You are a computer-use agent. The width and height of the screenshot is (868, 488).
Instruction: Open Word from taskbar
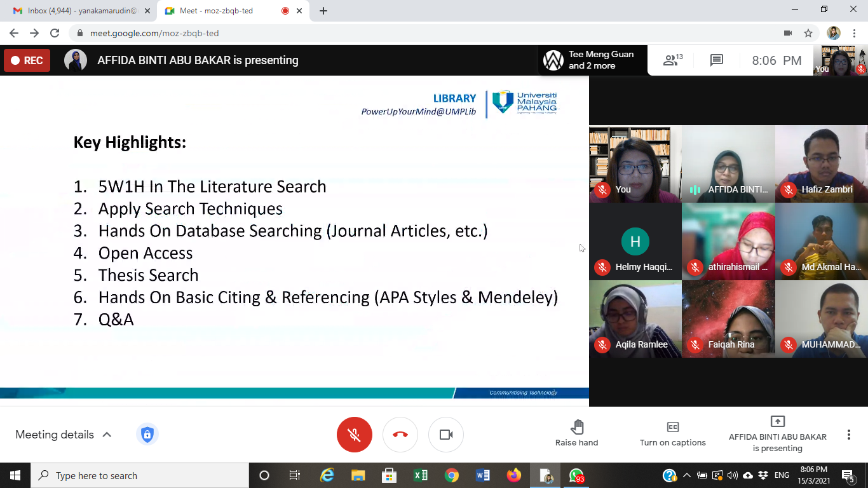tap(482, 475)
